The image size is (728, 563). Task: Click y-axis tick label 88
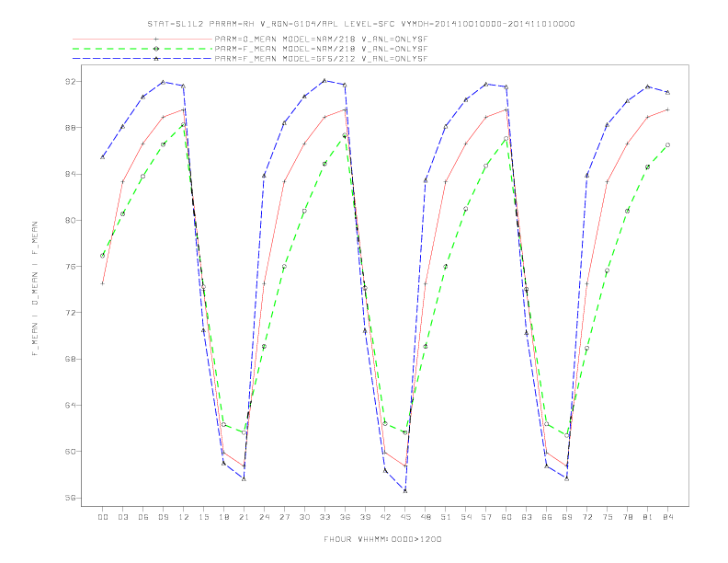coord(70,128)
